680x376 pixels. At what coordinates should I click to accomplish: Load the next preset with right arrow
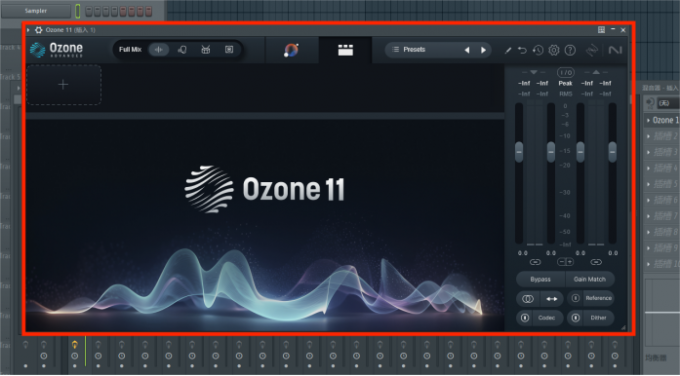(483, 50)
